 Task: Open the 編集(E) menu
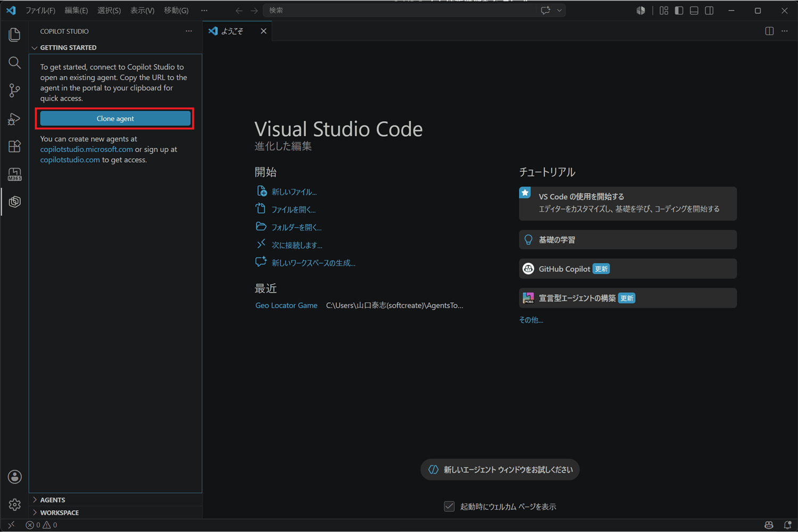76,11
